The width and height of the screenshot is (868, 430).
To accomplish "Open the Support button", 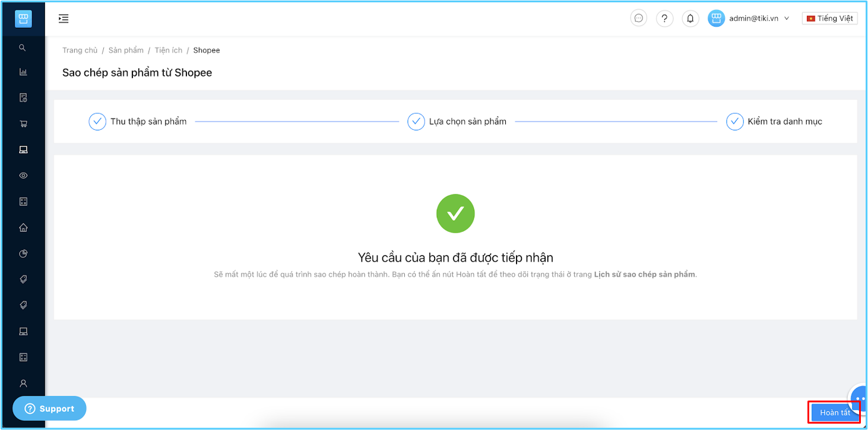I will pos(49,409).
